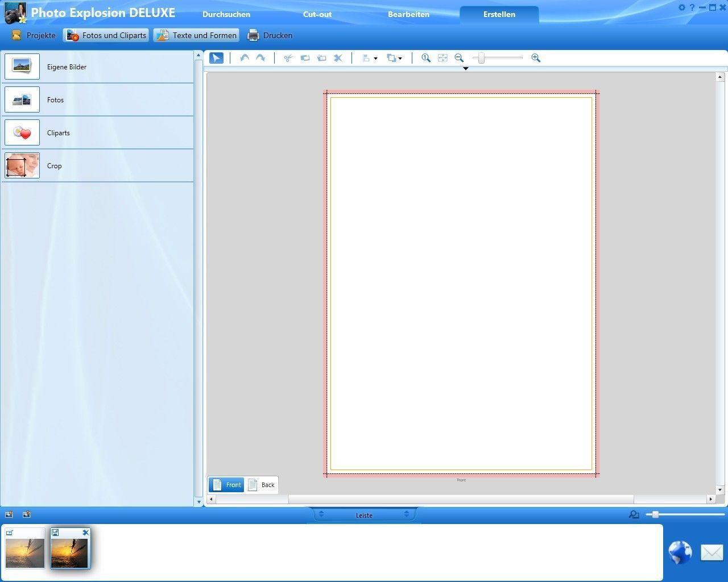Click the delete X toolbar icon

coord(338,58)
